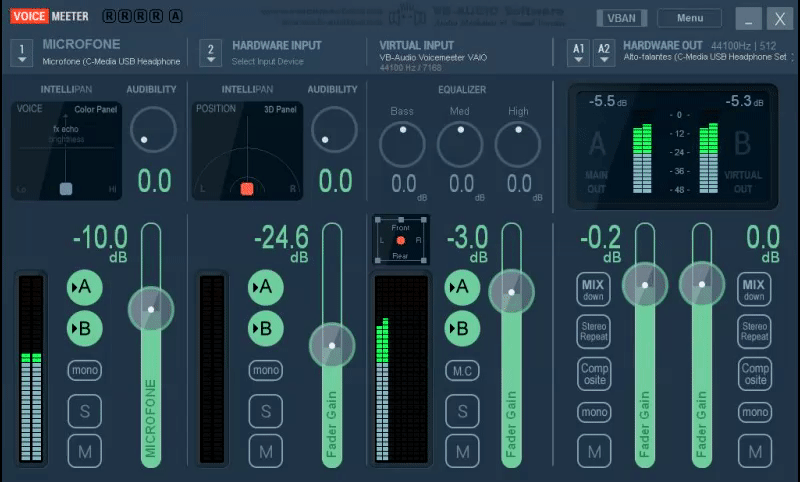Click the Virtual Input level meter
800x482 pixels.
pyautogui.click(x=401, y=368)
